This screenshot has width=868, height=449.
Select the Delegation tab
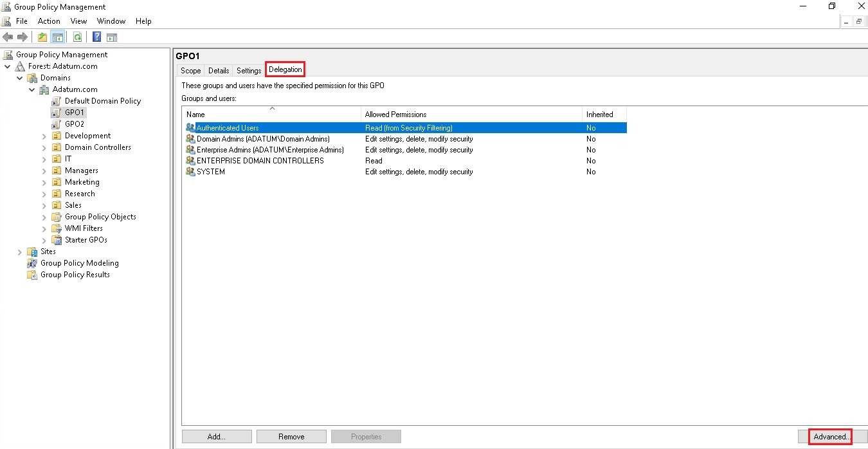(285, 69)
